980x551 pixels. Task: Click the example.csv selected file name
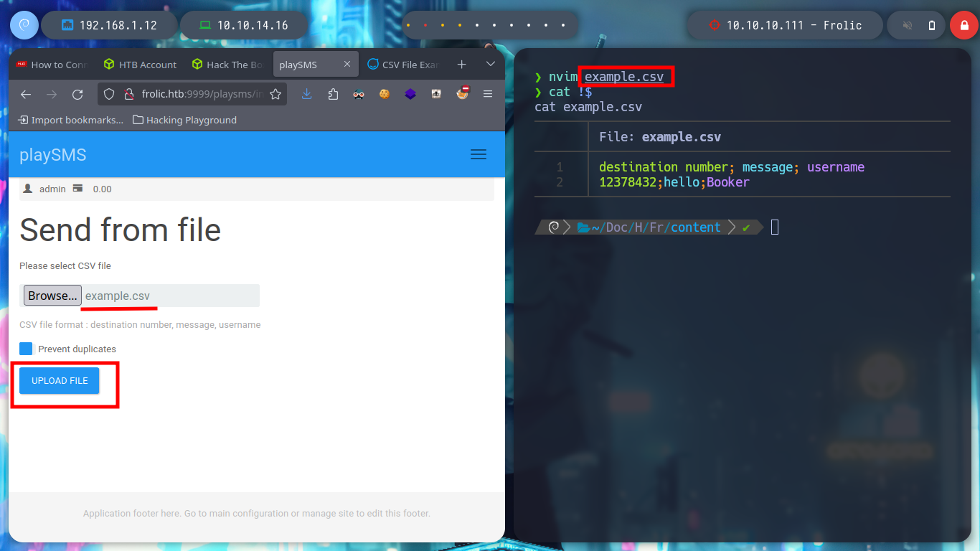click(x=118, y=296)
